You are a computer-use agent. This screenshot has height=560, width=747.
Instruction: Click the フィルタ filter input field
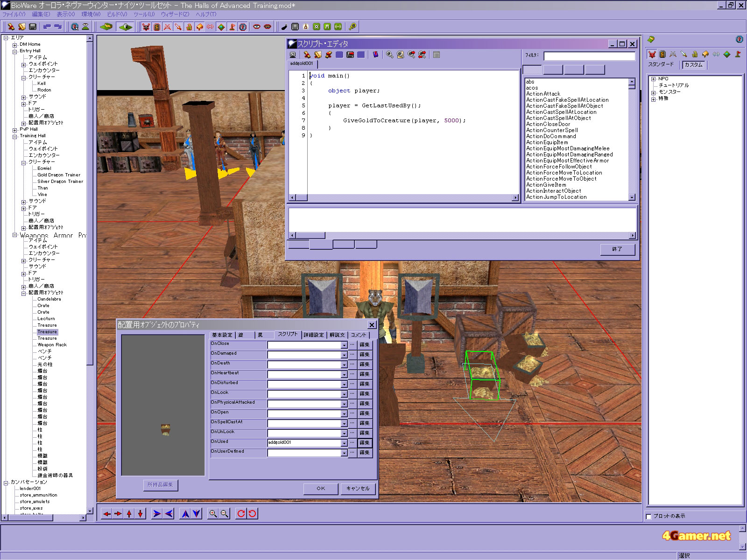tap(589, 56)
